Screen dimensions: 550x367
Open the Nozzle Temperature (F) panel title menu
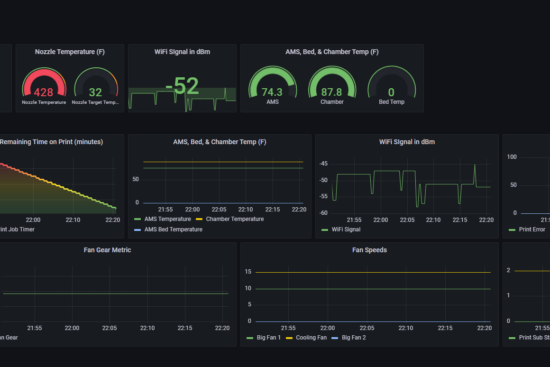pyautogui.click(x=70, y=52)
